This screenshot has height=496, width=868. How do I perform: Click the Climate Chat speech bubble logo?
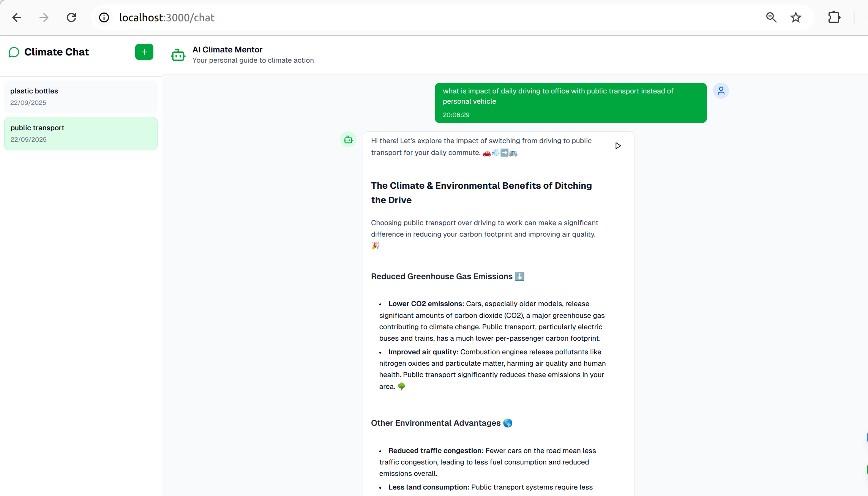tap(14, 52)
